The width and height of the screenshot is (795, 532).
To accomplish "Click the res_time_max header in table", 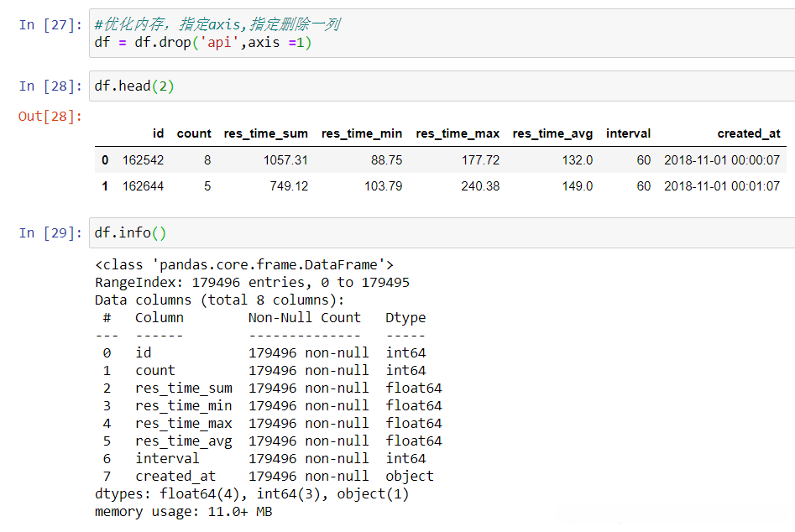I will (x=458, y=133).
